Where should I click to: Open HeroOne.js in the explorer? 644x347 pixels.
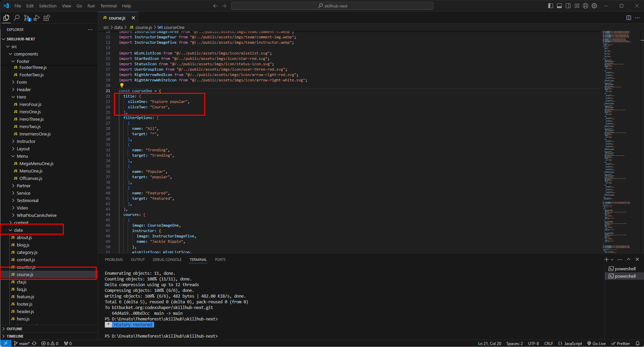pyautogui.click(x=49, y=112)
